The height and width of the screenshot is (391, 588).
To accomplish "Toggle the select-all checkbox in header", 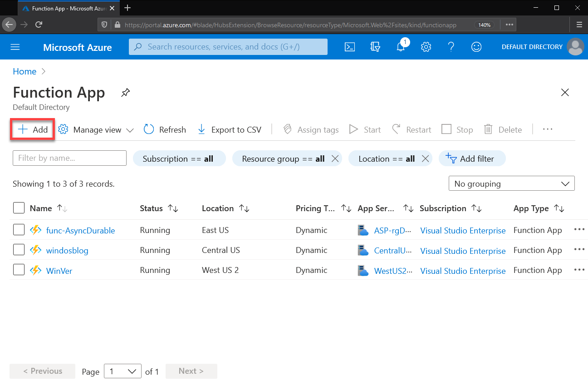I will point(19,208).
